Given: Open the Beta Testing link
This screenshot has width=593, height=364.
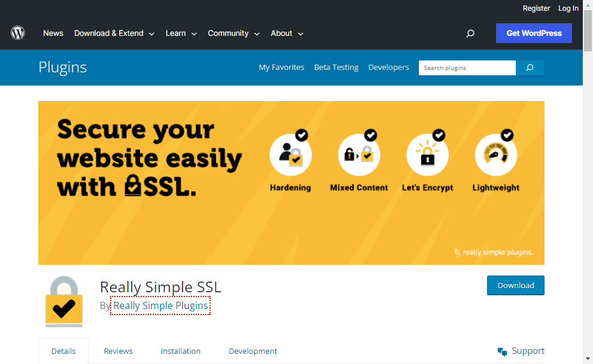Looking at the screenshot, I should coord(336,67).
